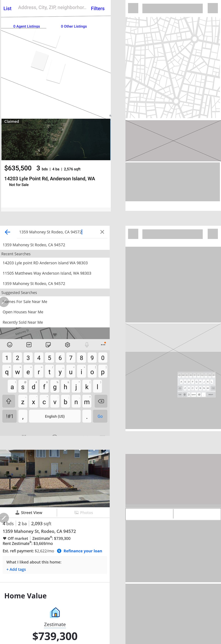Open 14203 Lyle Point Rd address

(50, 178)
